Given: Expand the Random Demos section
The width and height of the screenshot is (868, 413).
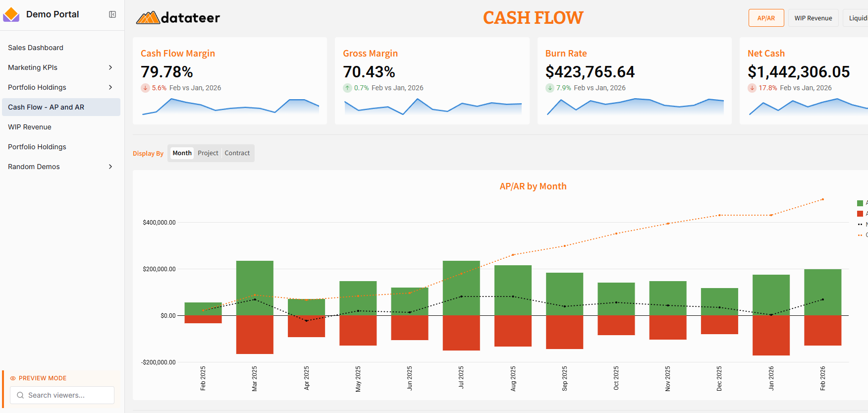Looking at the screenshot, I should (110, 167).
